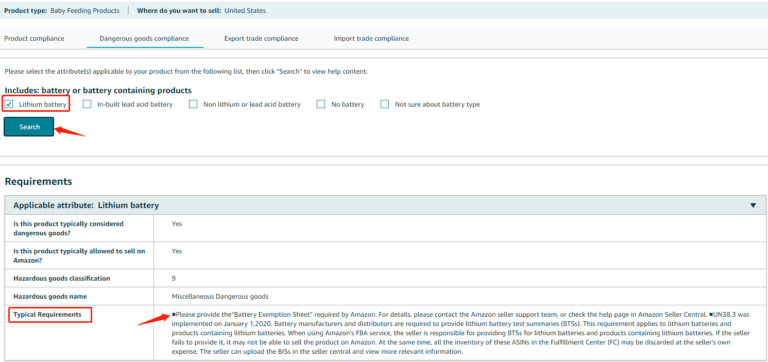Select the No battery checkbox
The height and width of the screenshot is (362, 768).
click(321, 104)
